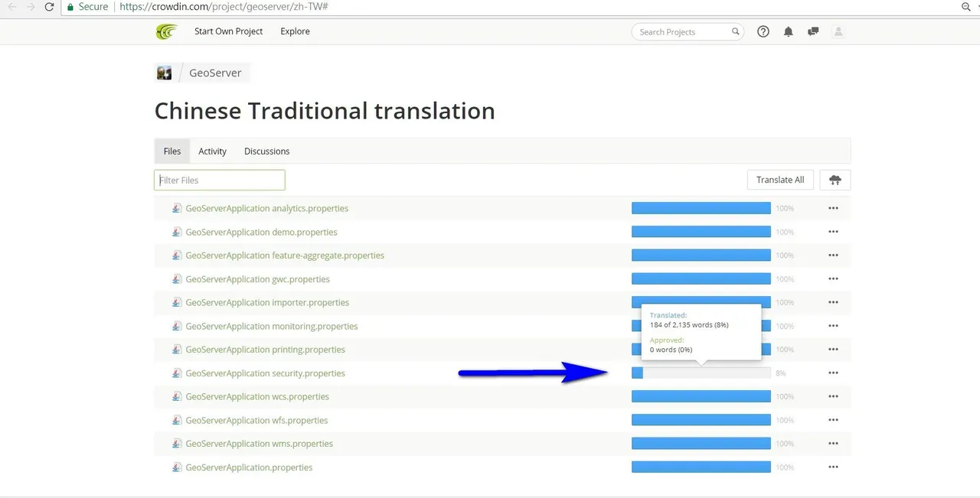Click the file icon beside printing.properties
This screenshot has width=980, height=498.
177,350
